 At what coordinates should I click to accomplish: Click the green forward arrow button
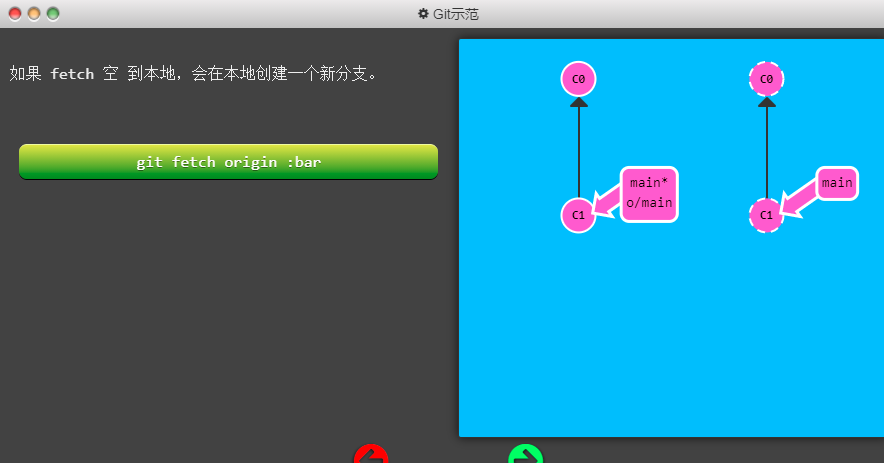tap(525, 454)
